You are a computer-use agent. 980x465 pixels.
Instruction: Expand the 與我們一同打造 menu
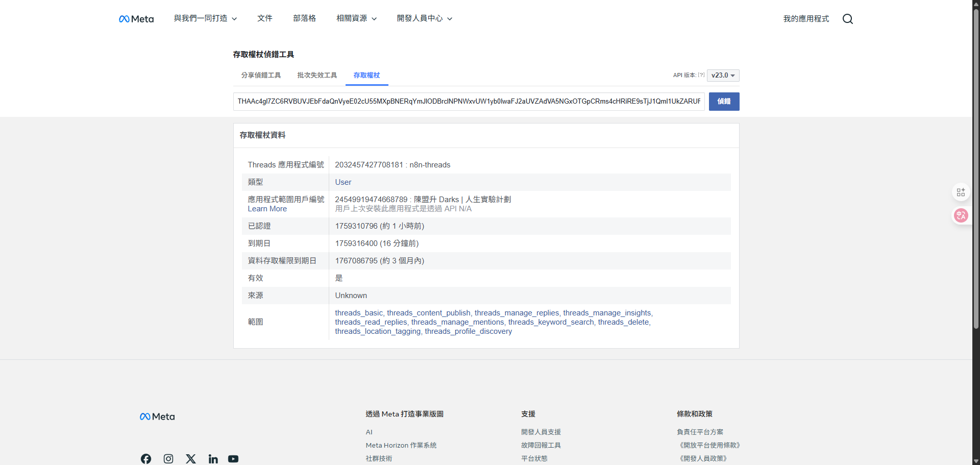click(x=205, y=18)
